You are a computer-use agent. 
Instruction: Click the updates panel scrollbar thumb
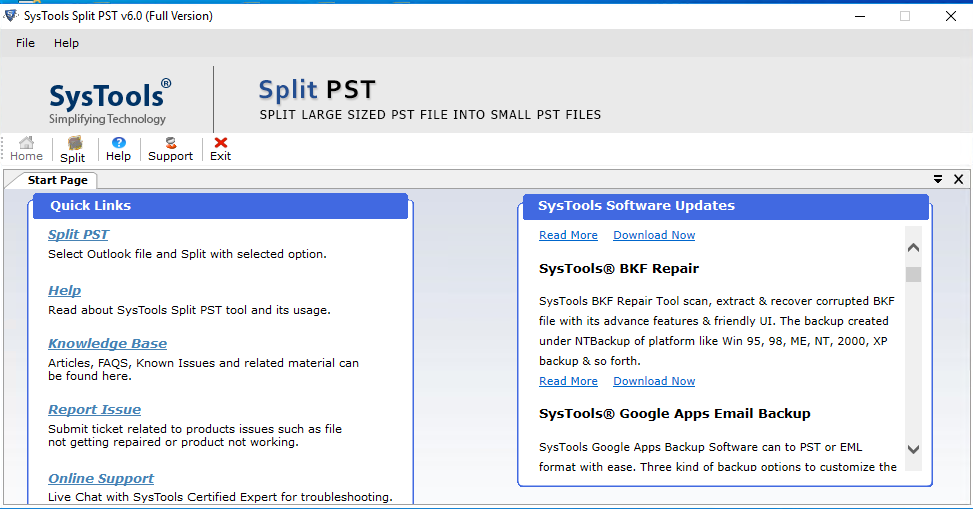913,274
